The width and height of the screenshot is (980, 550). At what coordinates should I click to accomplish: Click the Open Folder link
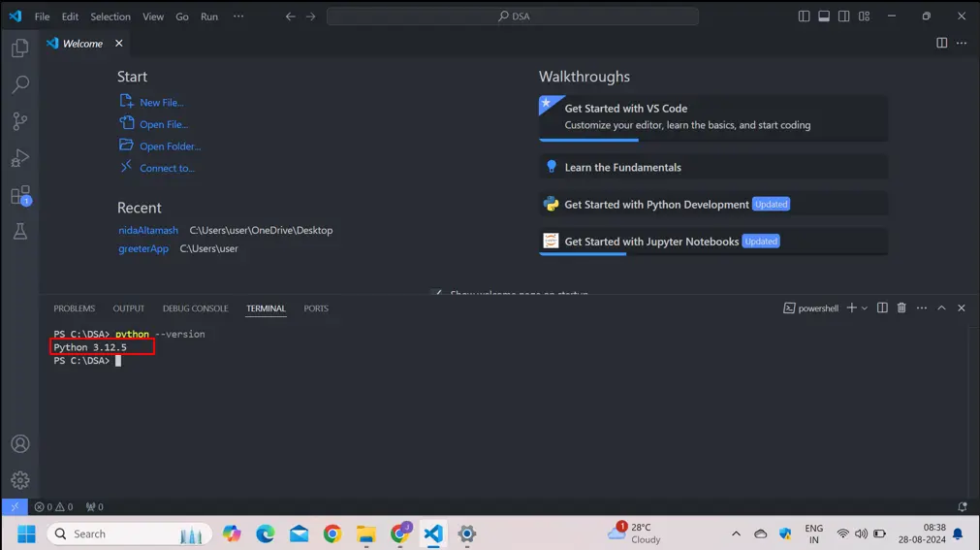click(x=170, y=146)
